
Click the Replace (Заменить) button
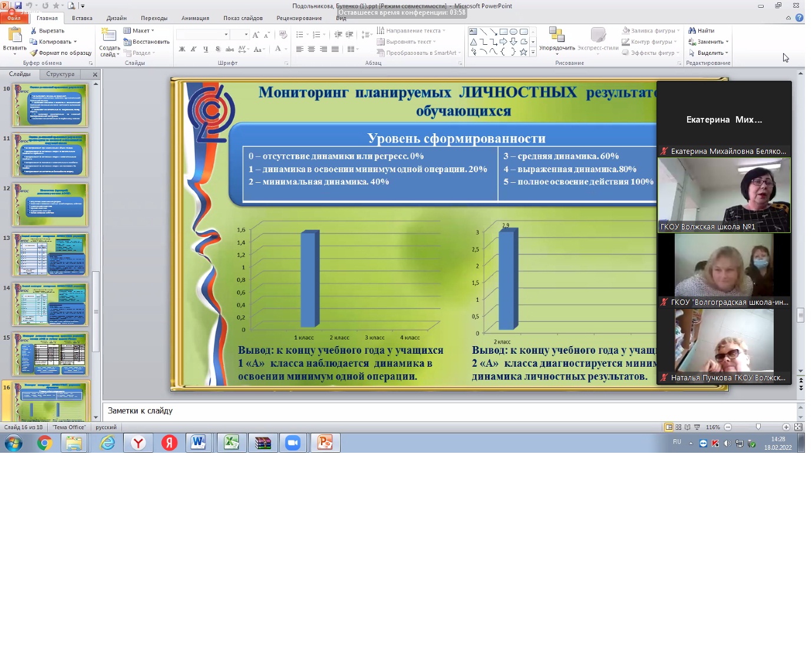coord(709,42)
